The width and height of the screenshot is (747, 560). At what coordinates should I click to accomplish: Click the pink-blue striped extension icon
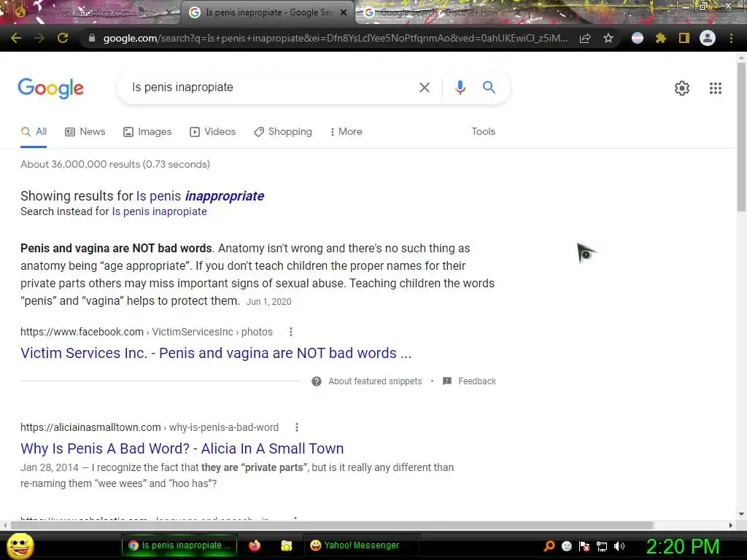coord(638,38)
